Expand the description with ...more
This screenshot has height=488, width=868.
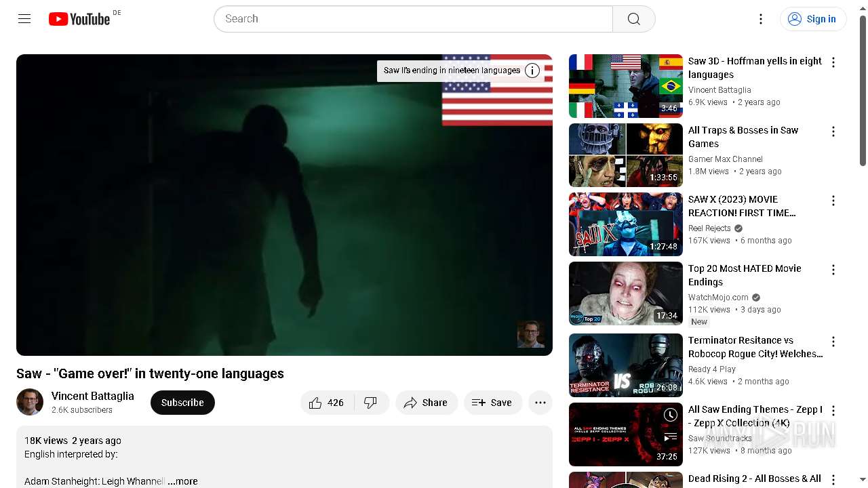183,481
